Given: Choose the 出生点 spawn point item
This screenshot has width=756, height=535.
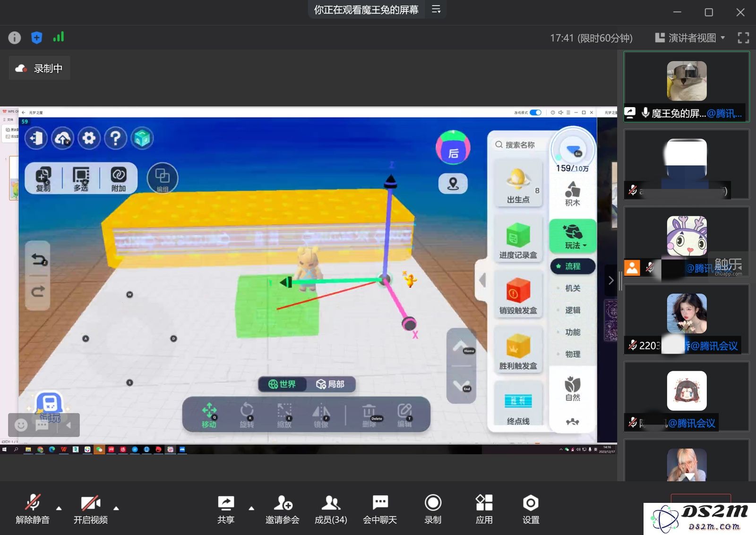Looking at the screenshot, I should click(x=518, y=183).
